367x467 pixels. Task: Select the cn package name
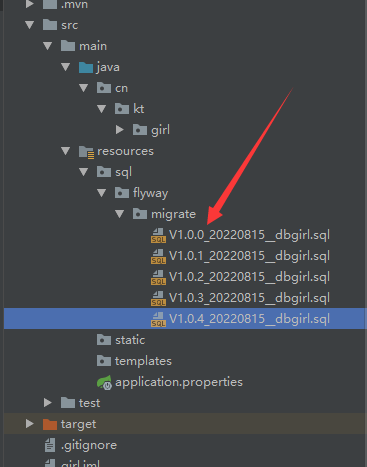pyautogui.click(x=121, y=88)
